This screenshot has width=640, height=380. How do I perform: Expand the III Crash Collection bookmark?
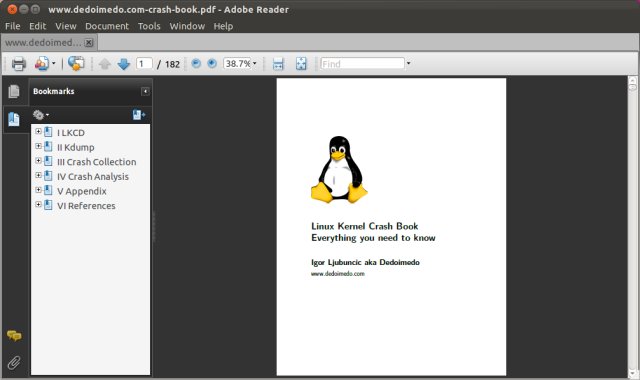pyautogui.click(x=38, y=161)
